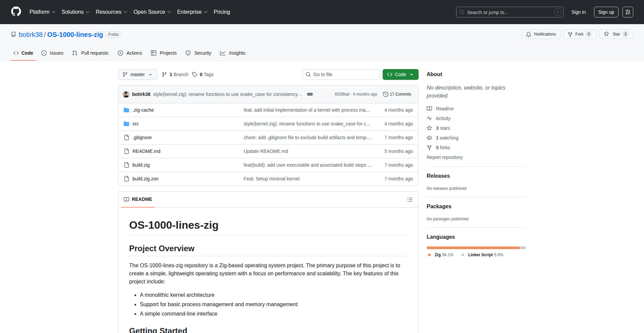The height and width of the screenshot is (333, 644).
Task: Click 'Feat: Setup minimal kernel' commit message
Action: 272,179
